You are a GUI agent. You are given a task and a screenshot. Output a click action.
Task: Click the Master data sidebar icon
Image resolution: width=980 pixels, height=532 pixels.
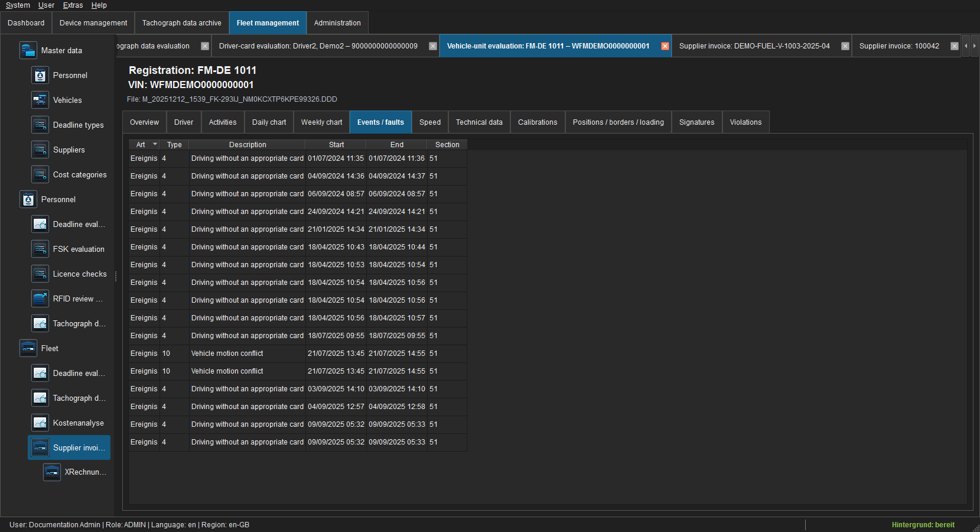point(28,50)
